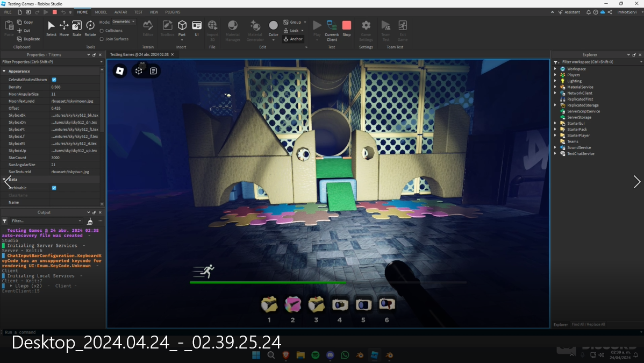Focus the Filter workspace search field
644x363 pixels.
click(x=598, y=62)
